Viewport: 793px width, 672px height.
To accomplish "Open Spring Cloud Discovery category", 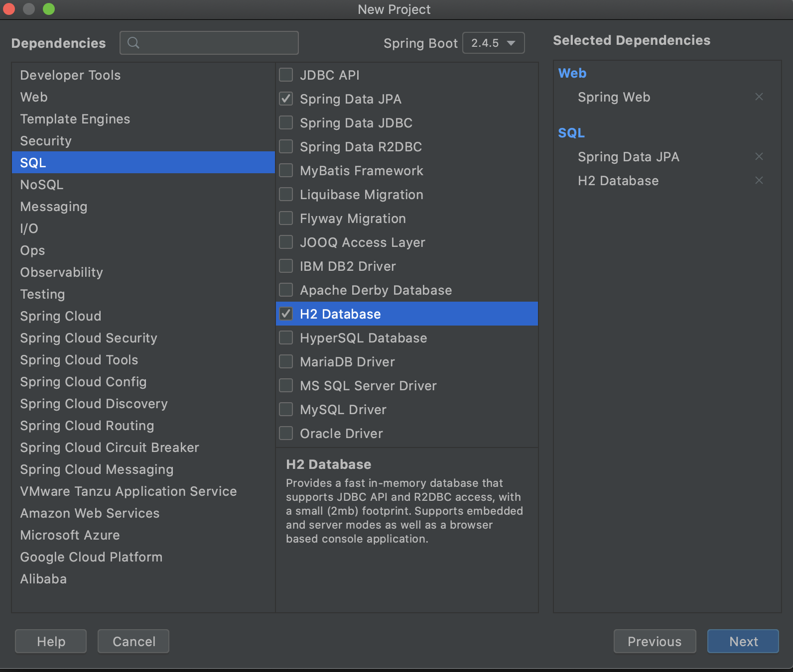I will pyautogui.click(x=143, y=403).
